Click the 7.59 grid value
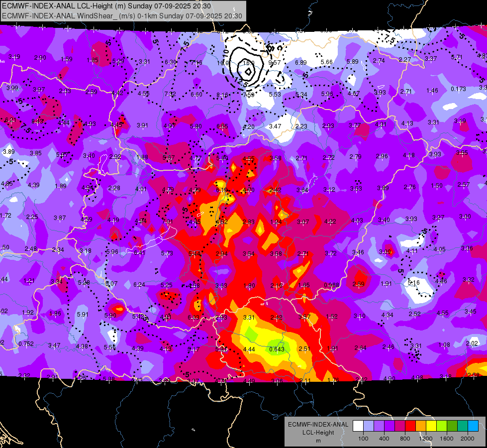Viewport: 487px width, 448px height. tap(248, 95)
